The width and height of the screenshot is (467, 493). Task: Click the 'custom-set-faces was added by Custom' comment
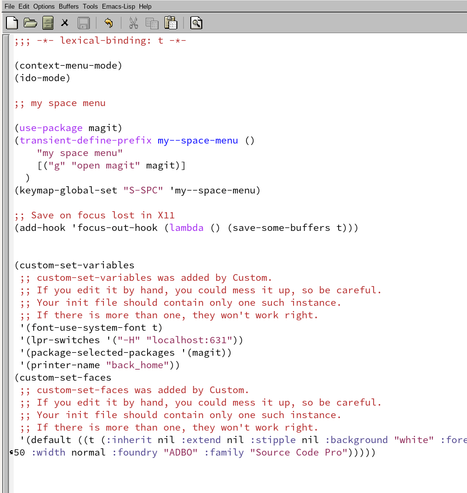(x=134, y=390)
